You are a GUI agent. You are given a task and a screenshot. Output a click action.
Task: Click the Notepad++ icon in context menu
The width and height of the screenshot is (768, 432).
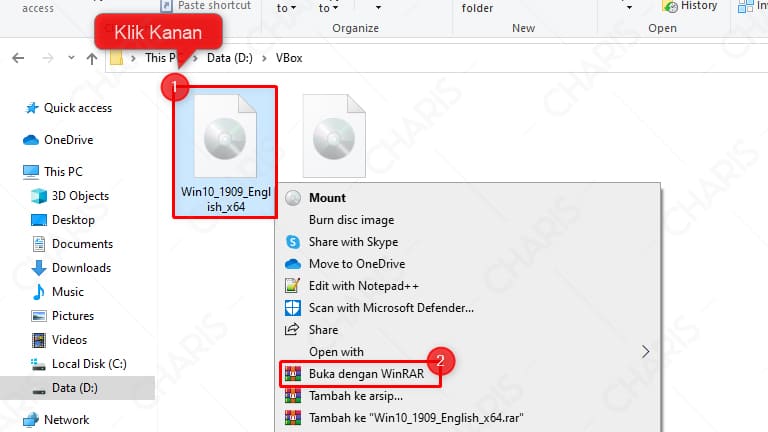click(x=292, y=286)
